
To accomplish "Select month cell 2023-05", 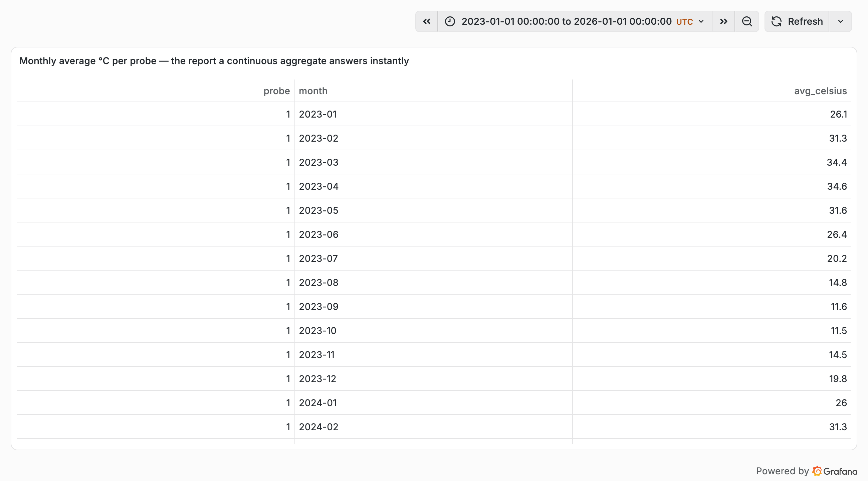I will click(x=318, y=210).
